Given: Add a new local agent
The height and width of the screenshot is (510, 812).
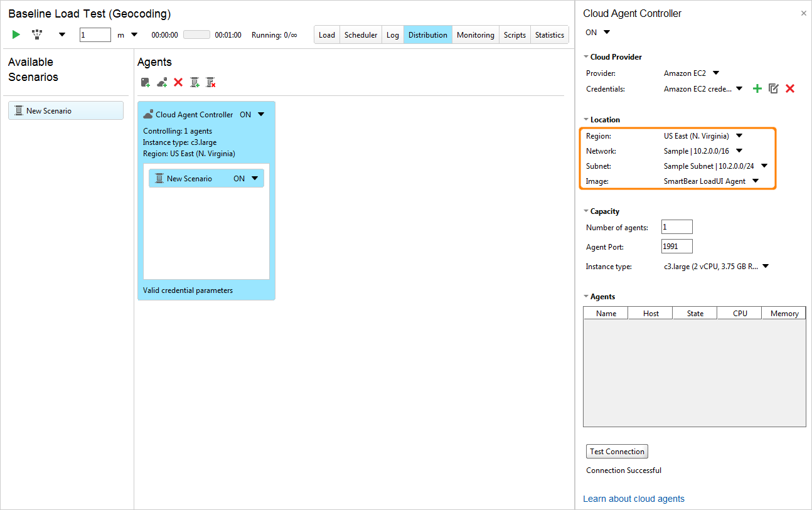Looking at the screenshot, I should 145,82.
